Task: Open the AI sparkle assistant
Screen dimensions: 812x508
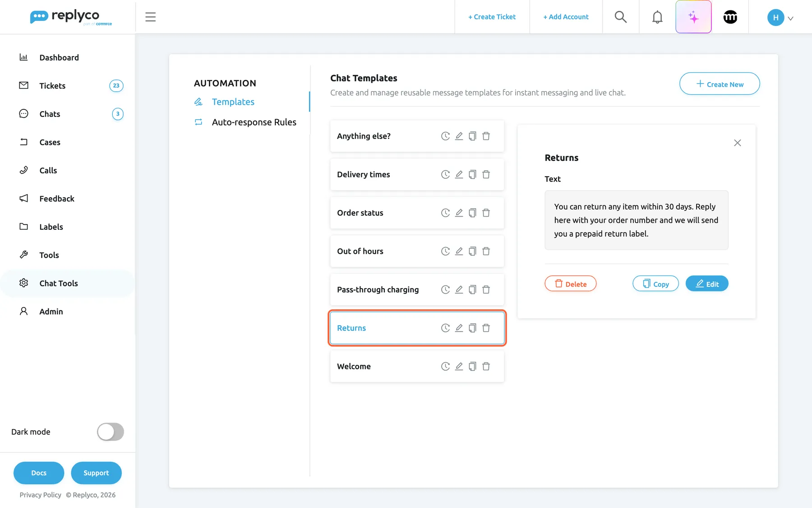Action: (693, 17)
